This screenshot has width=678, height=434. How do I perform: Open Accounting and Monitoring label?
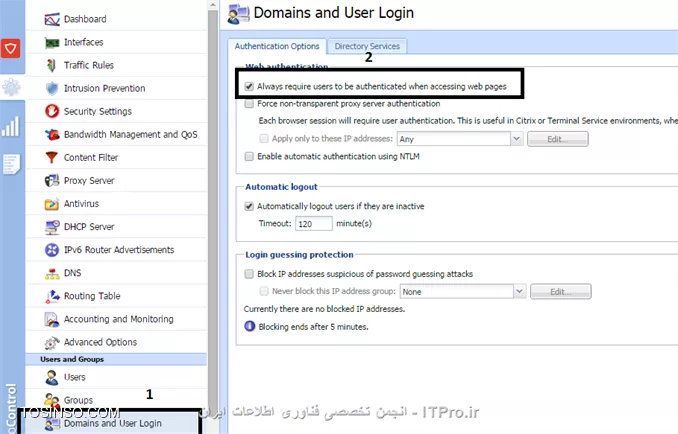118,319
